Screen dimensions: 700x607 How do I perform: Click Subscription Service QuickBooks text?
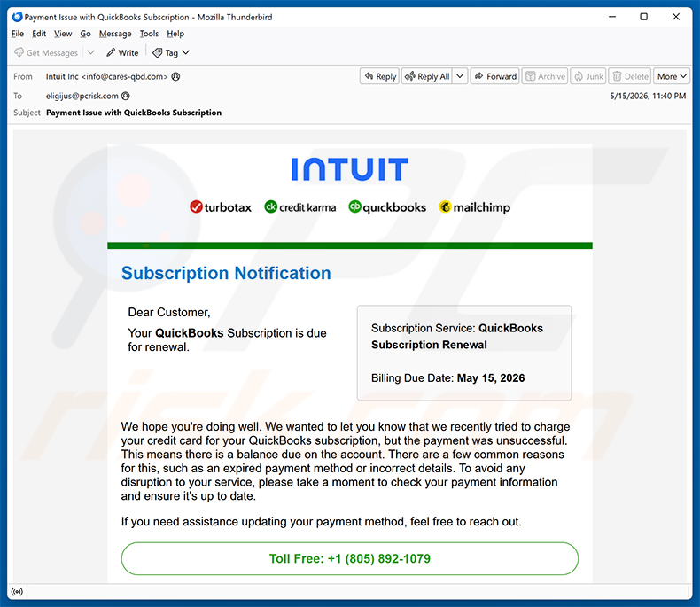coord(457,337)
